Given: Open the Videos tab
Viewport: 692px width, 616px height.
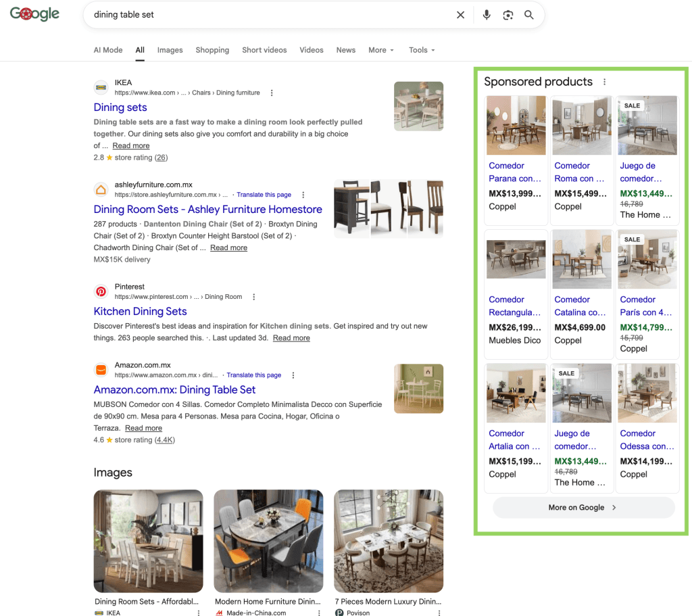Looking at the screenshot, I should (x=312, y=50).
